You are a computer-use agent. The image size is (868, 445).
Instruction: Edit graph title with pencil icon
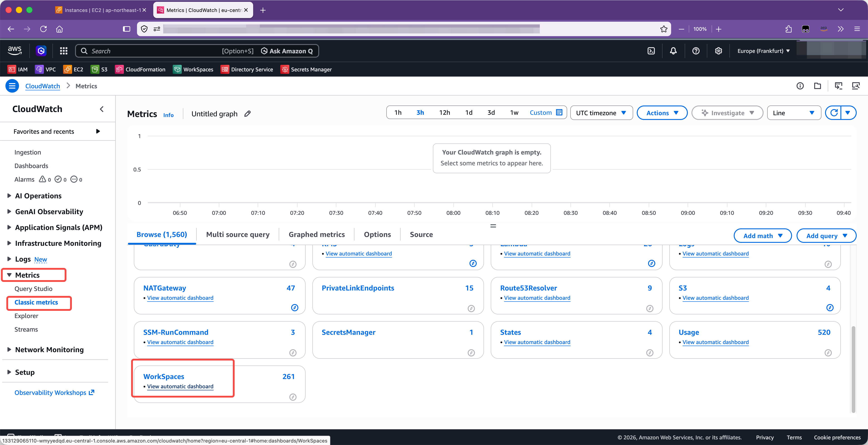coord(247,113)
